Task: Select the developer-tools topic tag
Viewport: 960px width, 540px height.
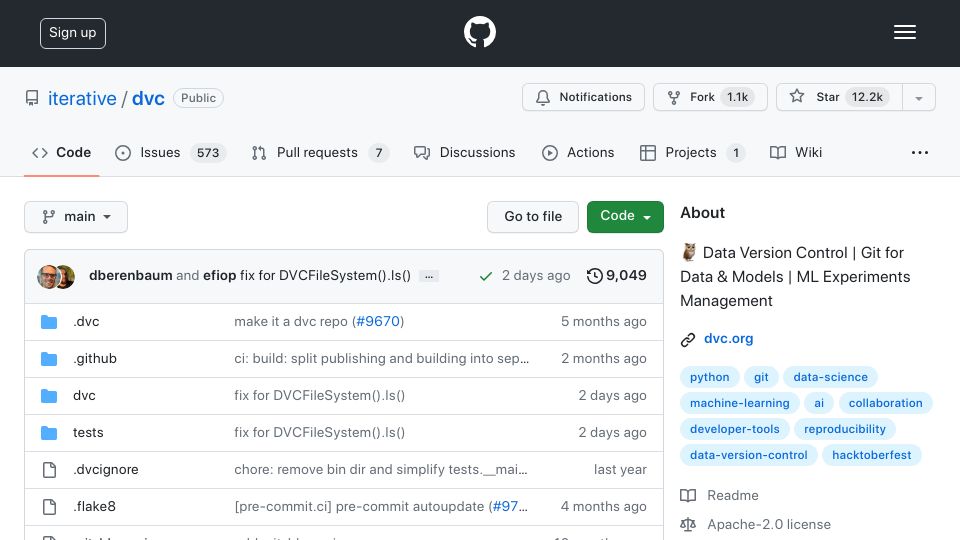Action: coord(735,429)
